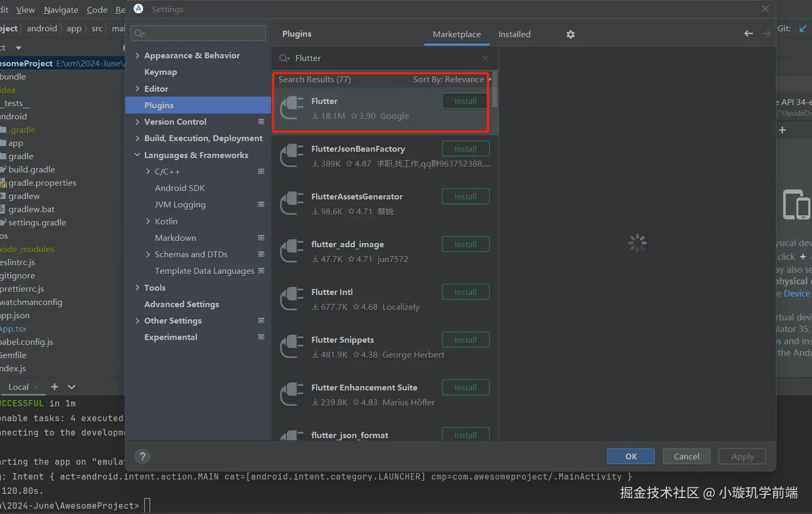
Task: Install the FlutterJsonBeanFactory plugin
Action: coord(465,149)
